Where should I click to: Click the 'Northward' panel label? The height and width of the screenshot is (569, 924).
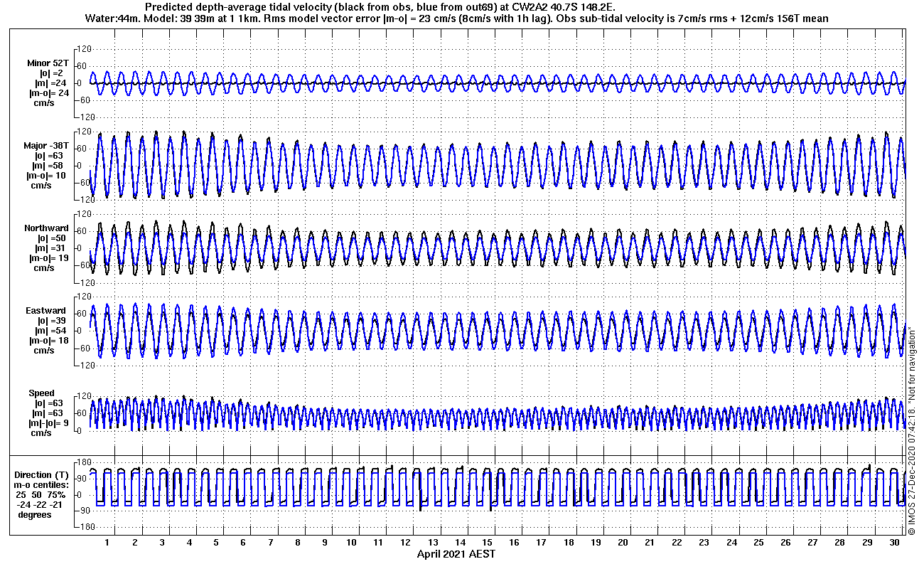tap(46, 228)
